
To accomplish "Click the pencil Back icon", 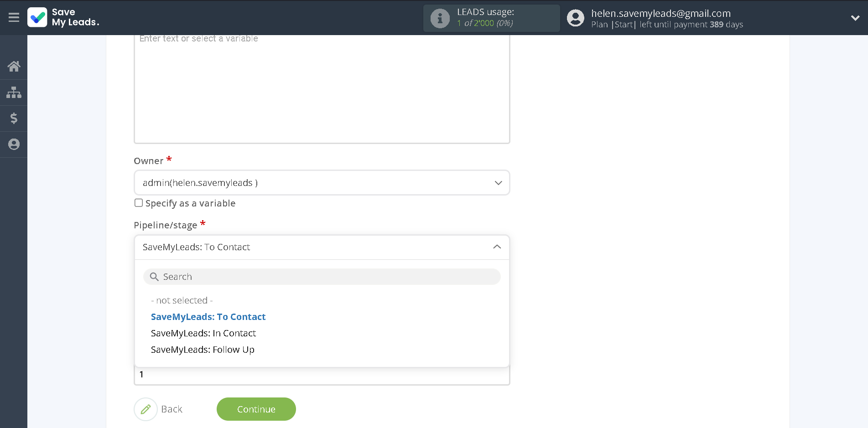I will click(x=146, y=409).
